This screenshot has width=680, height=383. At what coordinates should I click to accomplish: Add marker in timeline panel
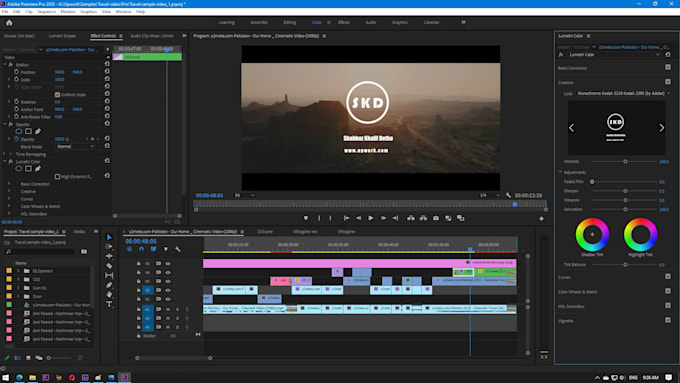point(166,249)
